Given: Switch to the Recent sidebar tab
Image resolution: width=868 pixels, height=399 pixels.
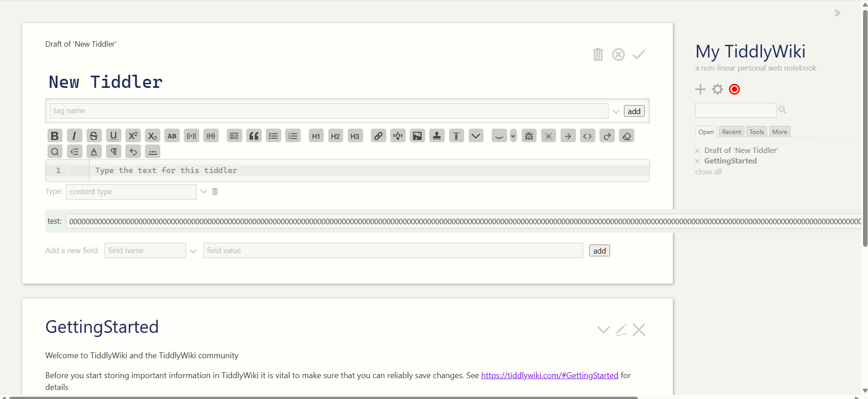Looking at the screenshot, I should coord(731,132).
